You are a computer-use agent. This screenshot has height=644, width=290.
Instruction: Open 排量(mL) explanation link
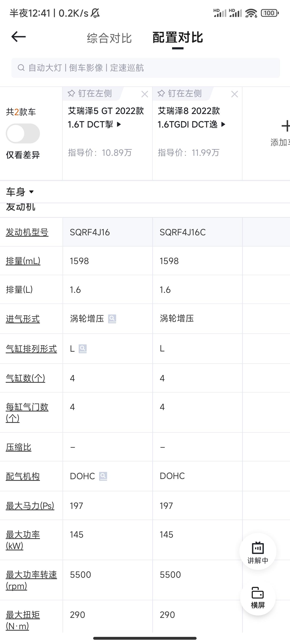(x=23, y=261)
